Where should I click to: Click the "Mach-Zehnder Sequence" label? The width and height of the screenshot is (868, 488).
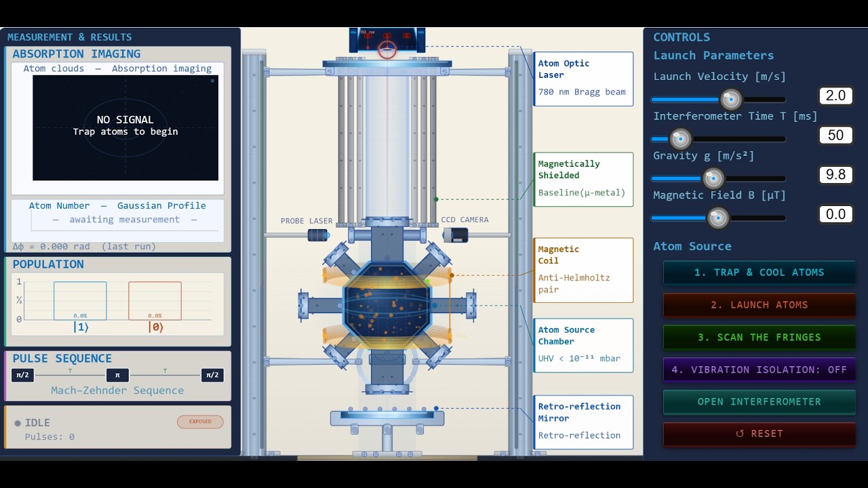point(117,390)
